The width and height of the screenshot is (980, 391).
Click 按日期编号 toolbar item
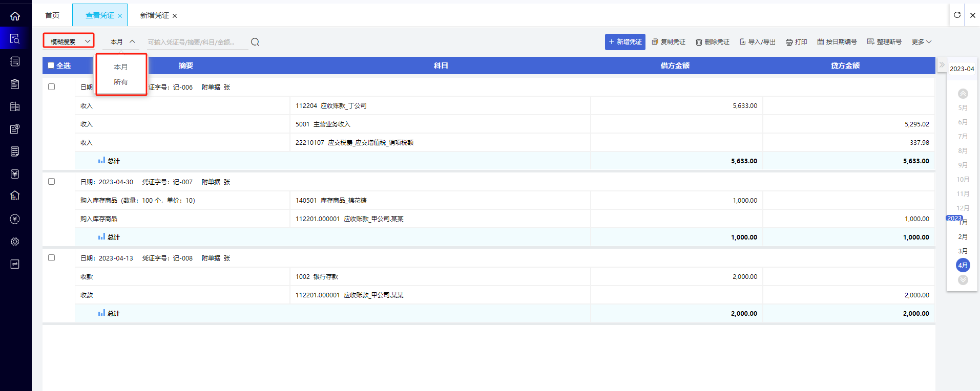(837, 42)
